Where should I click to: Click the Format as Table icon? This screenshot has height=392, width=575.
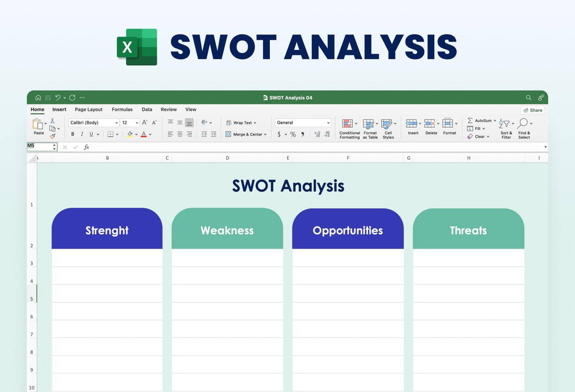pyautogui.click(x=368, y=124)
